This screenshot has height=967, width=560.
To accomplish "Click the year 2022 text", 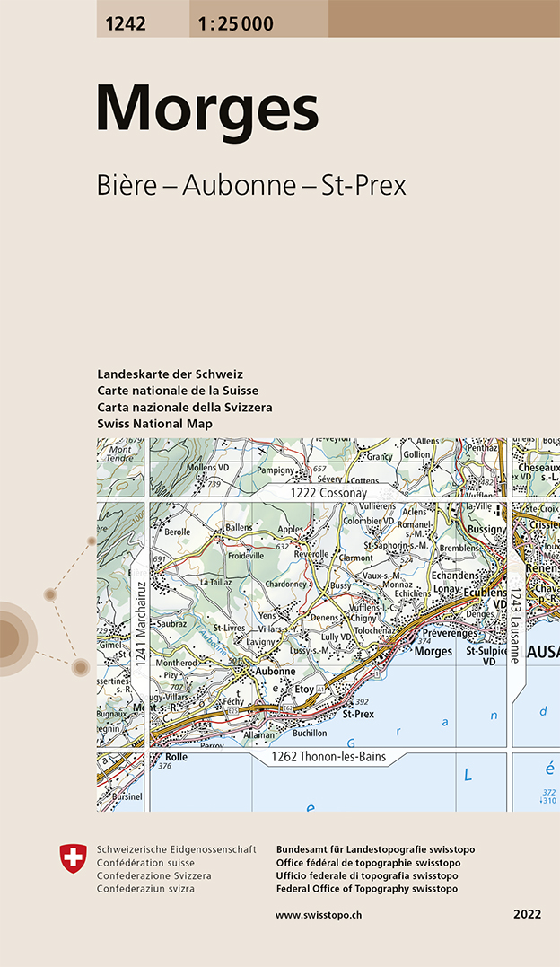I will point(528,915).
